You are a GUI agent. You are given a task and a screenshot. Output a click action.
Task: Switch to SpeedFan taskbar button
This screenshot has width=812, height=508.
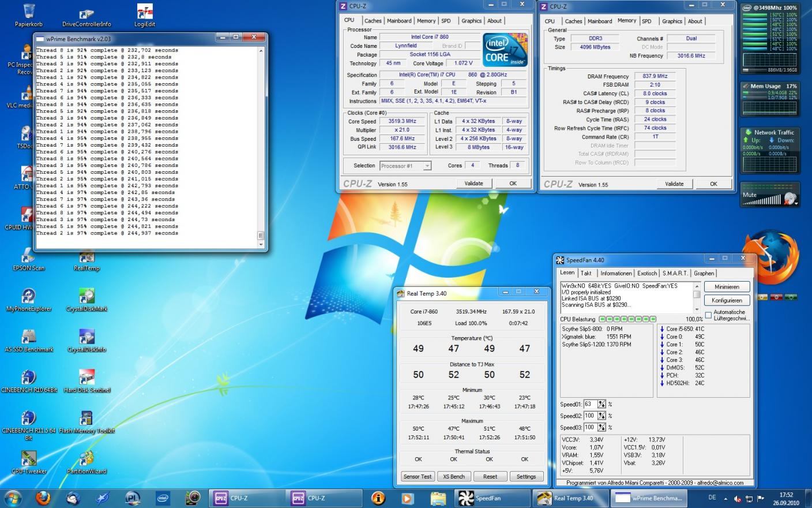[493, 498]
